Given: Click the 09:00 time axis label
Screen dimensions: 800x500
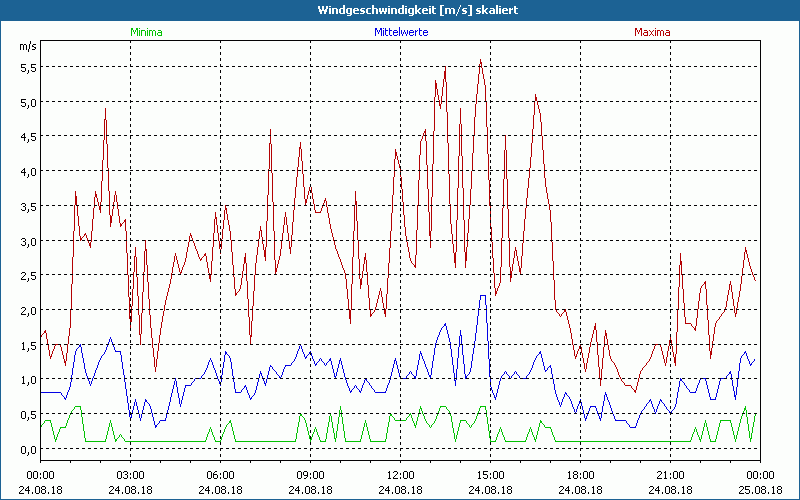Looking at the screenshot, I should click(x=310, y=474).
